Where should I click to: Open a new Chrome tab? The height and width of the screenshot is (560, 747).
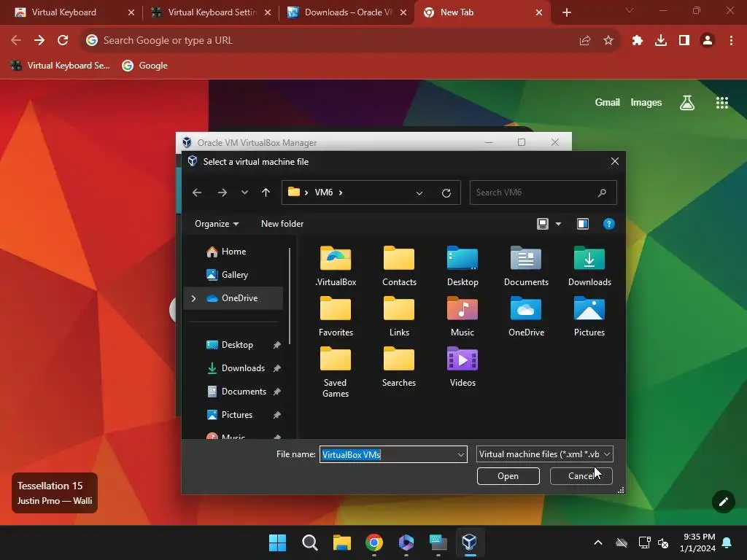point(566,12)
